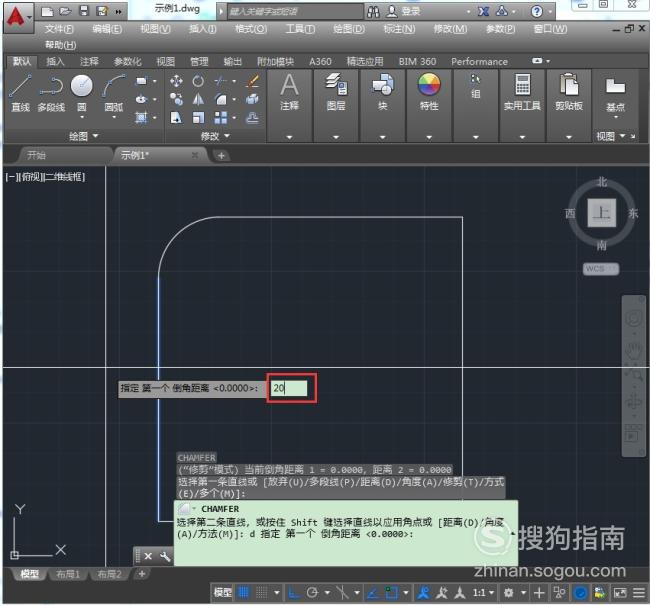The width and height of the screenshot is (650, 605).
Task: Open the 文件(F) menu
Action: coord(59,29)
